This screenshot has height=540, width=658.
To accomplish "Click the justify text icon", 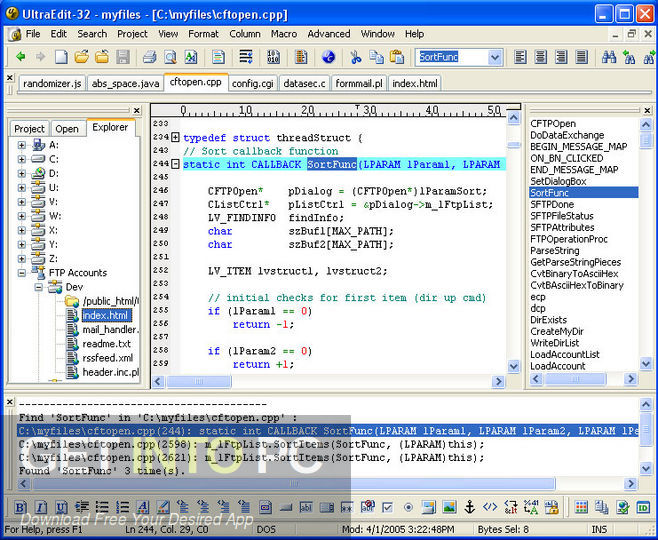I will (582, 57).
